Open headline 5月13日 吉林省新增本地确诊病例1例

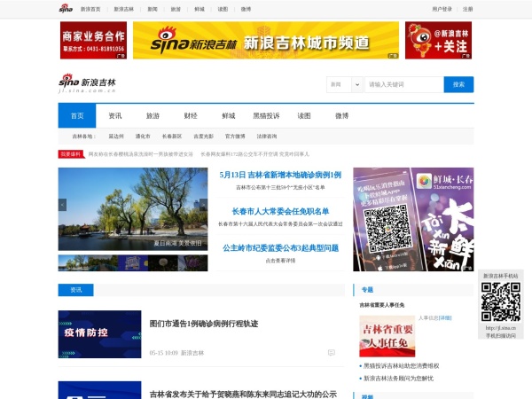tap(280, 175)
